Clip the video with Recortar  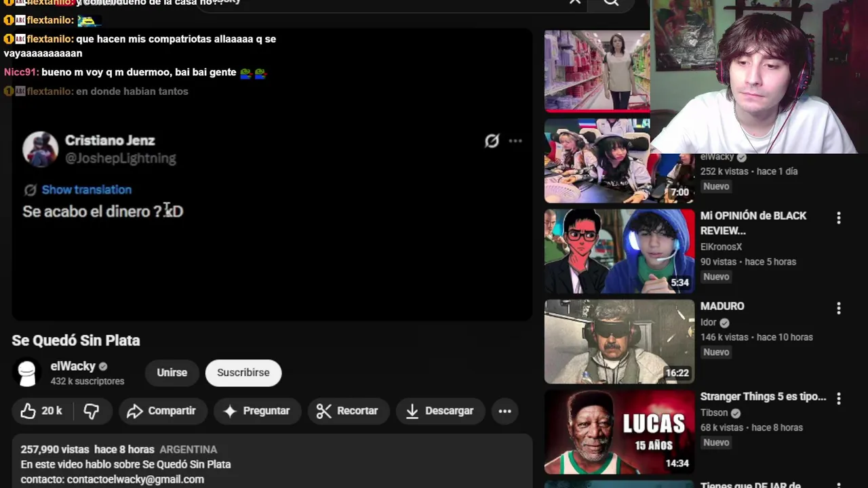[348, 411]
